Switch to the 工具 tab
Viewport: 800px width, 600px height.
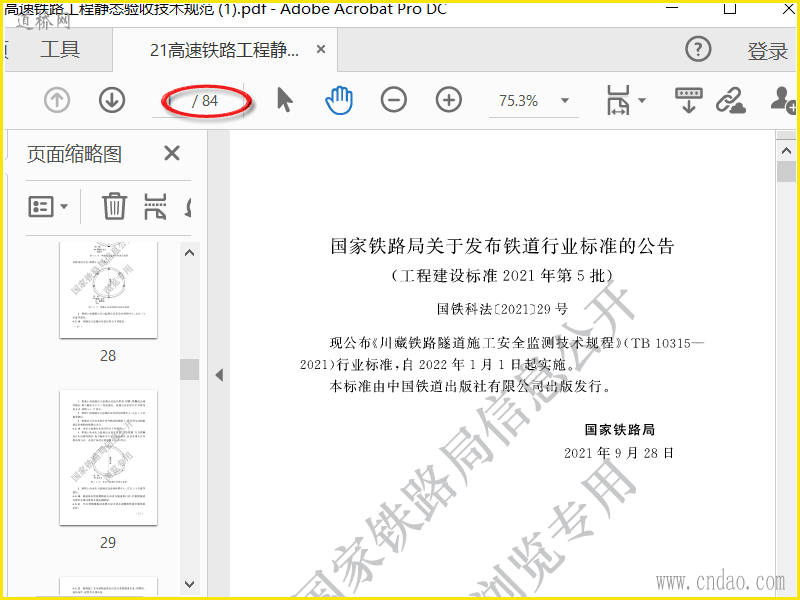(x=60, y=49)
